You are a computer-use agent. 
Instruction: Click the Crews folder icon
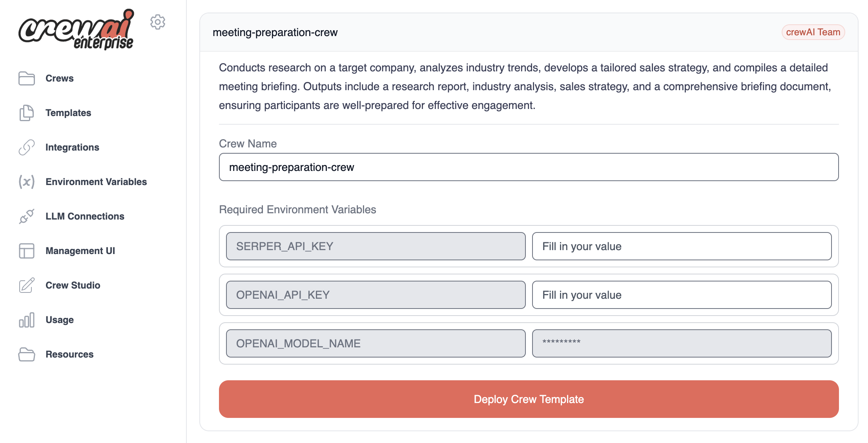(27, 78)
